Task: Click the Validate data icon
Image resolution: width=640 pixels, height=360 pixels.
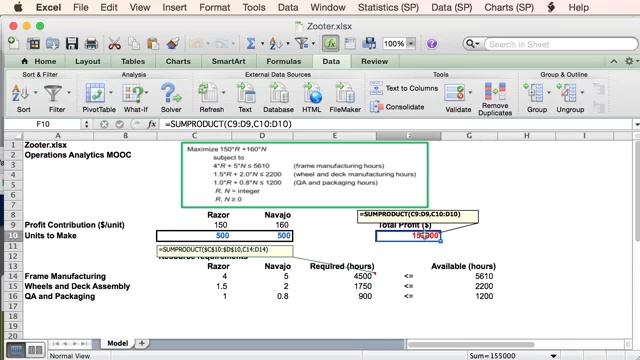Action: click(x=455, y=93)
